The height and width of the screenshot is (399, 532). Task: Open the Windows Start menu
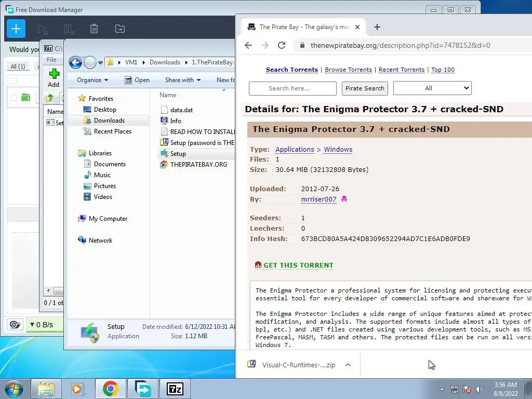(14, 389)
